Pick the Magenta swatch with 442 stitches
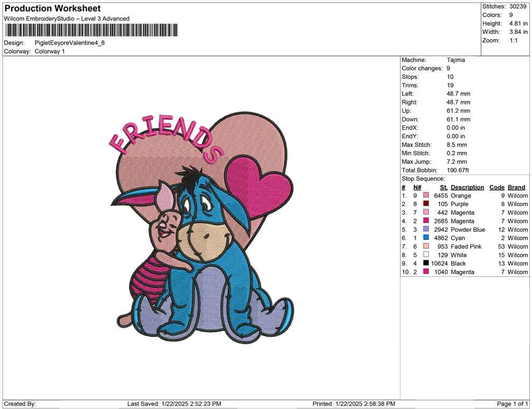Screen dimensions: 532x409 (426, 212)
